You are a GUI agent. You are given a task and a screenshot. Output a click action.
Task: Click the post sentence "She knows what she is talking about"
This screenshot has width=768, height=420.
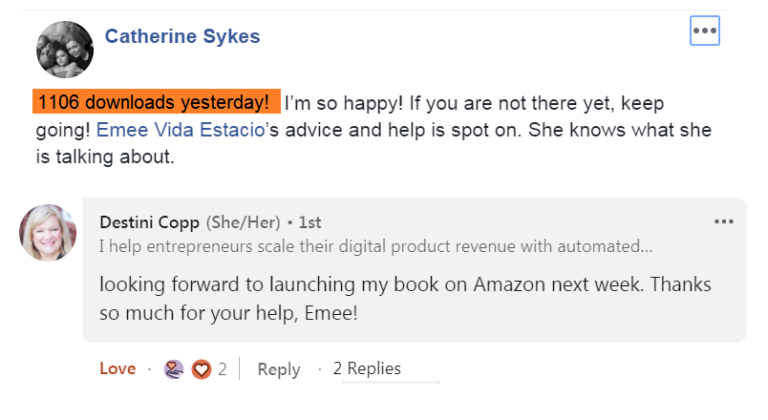pos(620,130)
